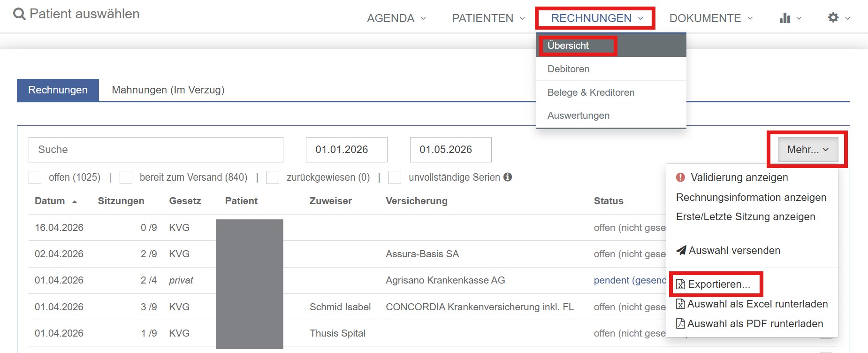Open the statistics bar chart icon

click(784, 18)
